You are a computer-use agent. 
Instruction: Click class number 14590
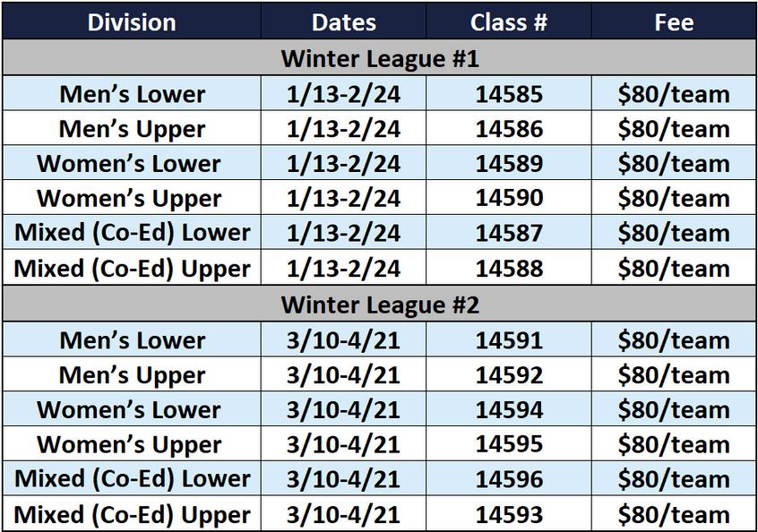509,198
